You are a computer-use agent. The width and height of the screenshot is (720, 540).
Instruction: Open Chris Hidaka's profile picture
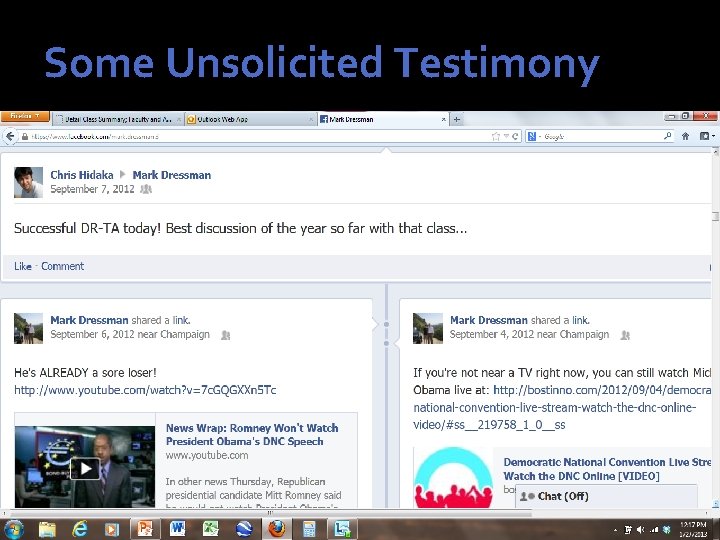point(28,182)
